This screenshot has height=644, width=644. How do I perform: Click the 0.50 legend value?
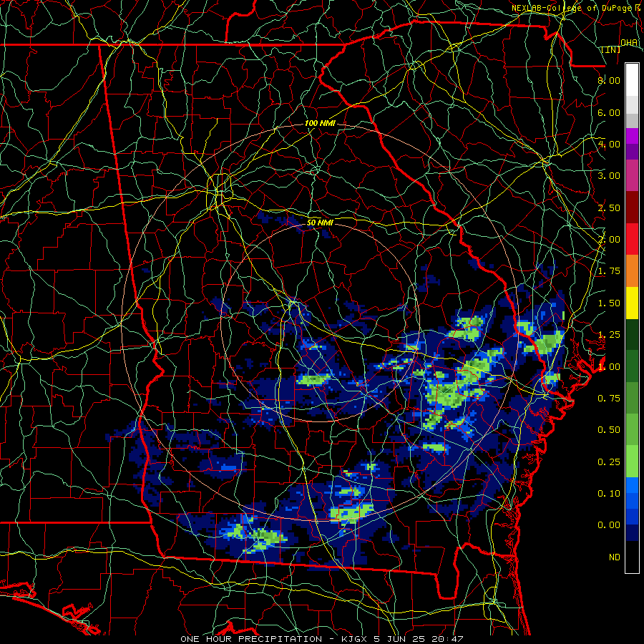tap(609, 430)
